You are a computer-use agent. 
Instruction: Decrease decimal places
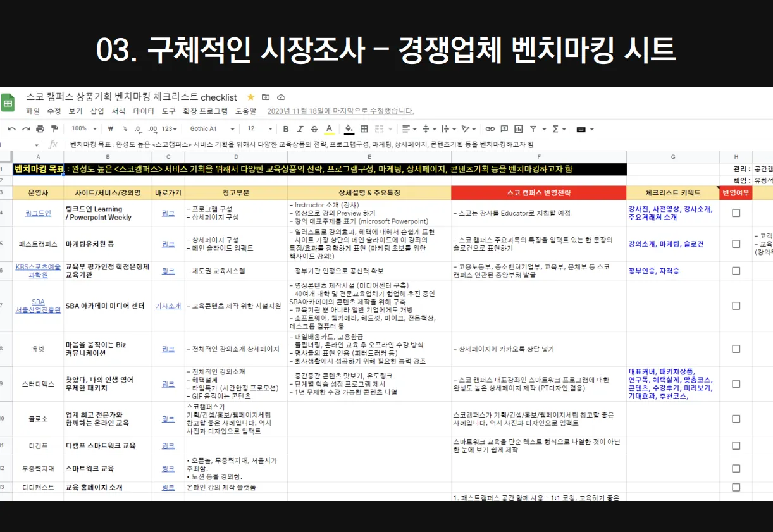138,129
